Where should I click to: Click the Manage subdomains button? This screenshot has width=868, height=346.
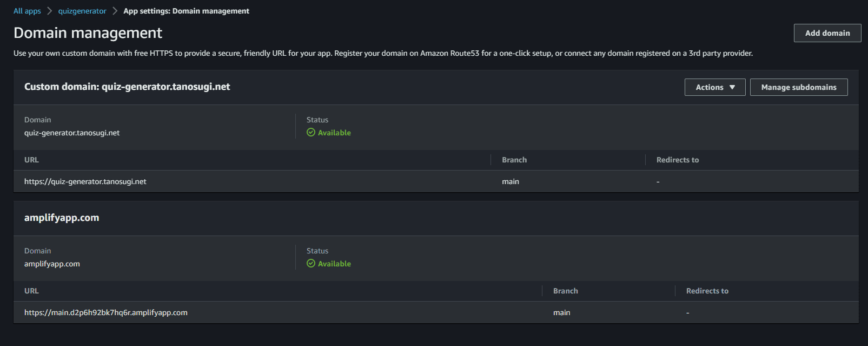click(798, 87)
